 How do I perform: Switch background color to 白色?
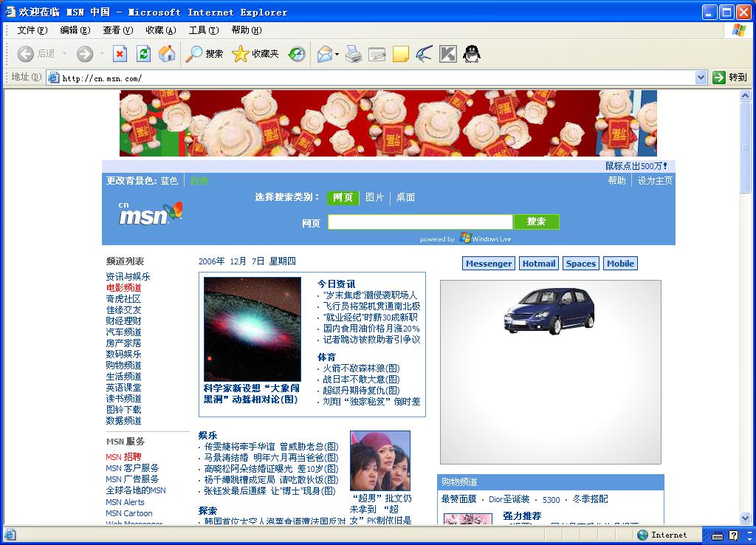coord(199,181)
